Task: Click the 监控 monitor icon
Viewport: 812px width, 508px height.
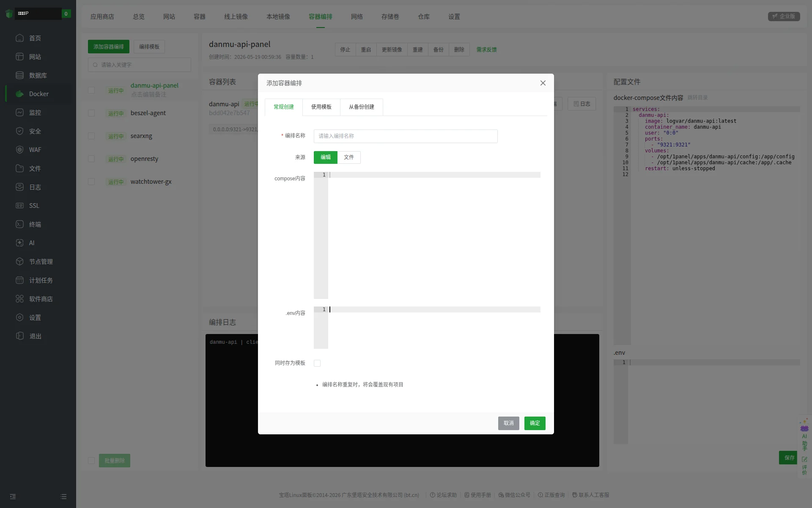Action: pos(19,113)
